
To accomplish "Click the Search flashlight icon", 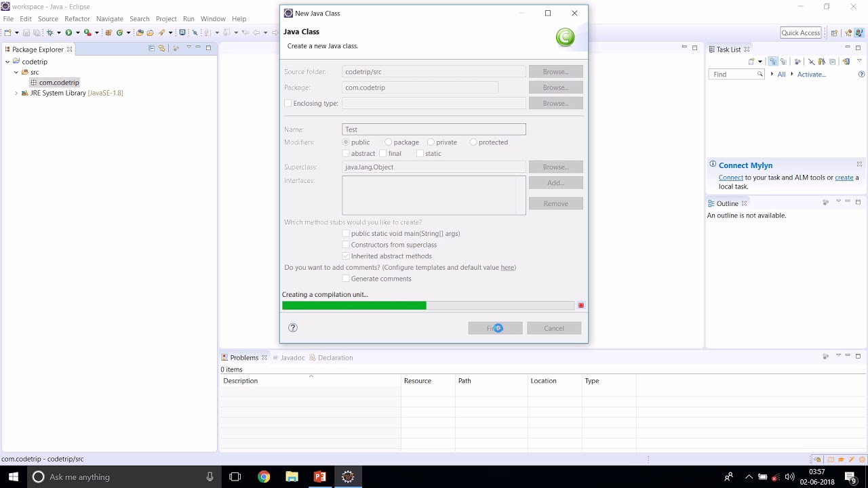I will 161,33.
